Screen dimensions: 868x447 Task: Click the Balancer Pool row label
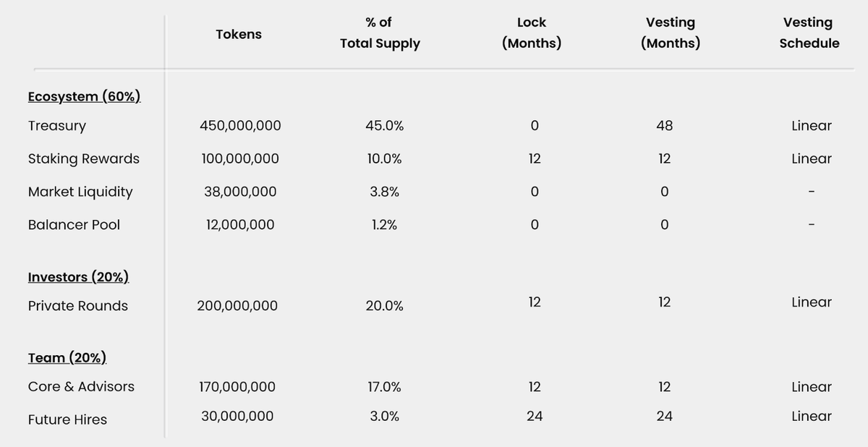(74, 225)
